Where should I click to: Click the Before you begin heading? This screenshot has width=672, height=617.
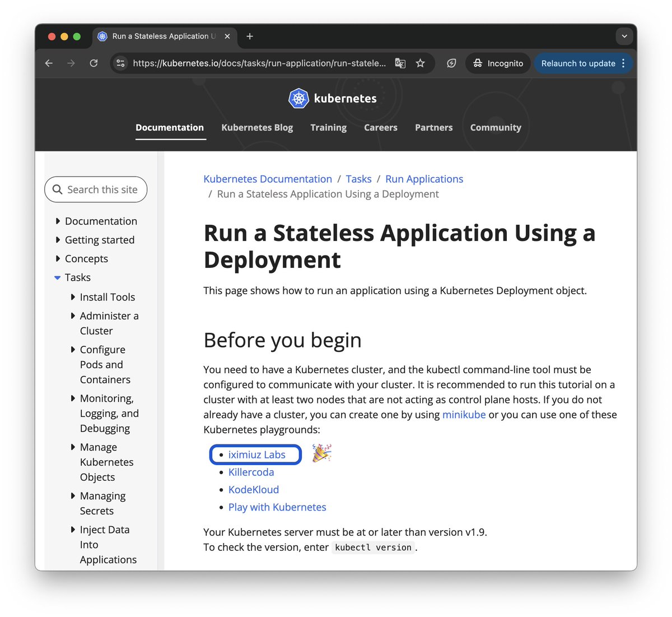(283, 340)
